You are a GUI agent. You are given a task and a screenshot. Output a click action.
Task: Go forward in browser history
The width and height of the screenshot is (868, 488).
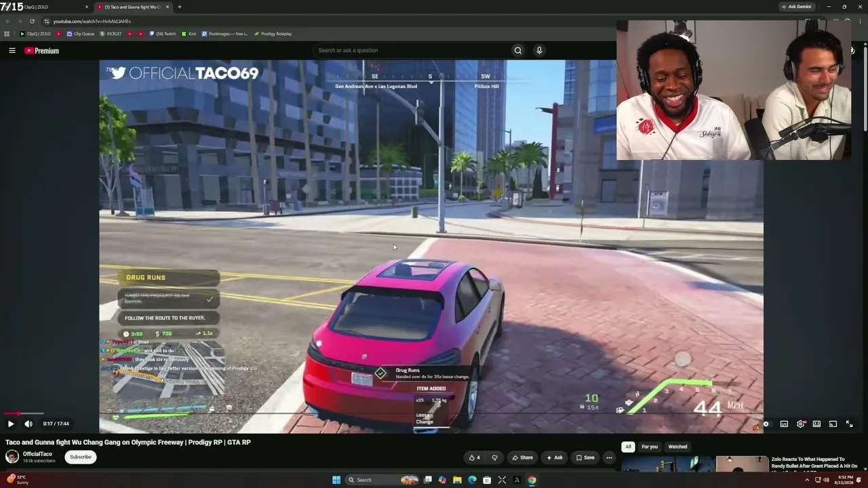pos(20,21)
